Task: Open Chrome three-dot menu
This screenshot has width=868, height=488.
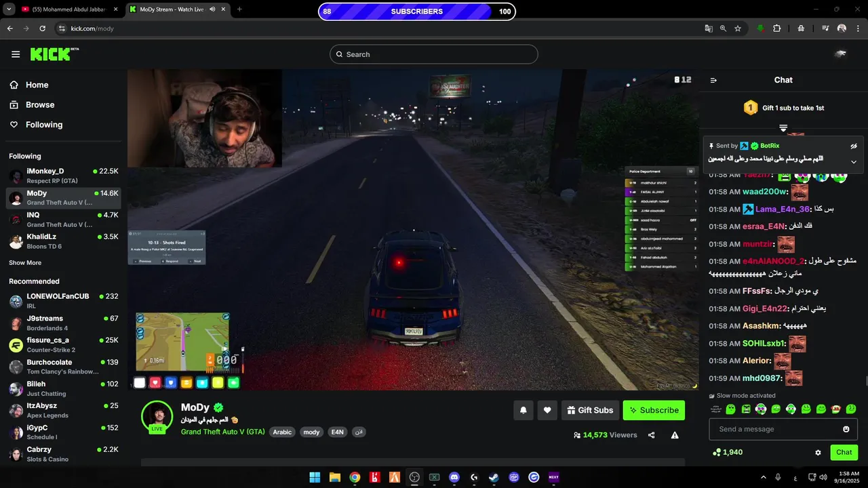Action: click(858, 28)
